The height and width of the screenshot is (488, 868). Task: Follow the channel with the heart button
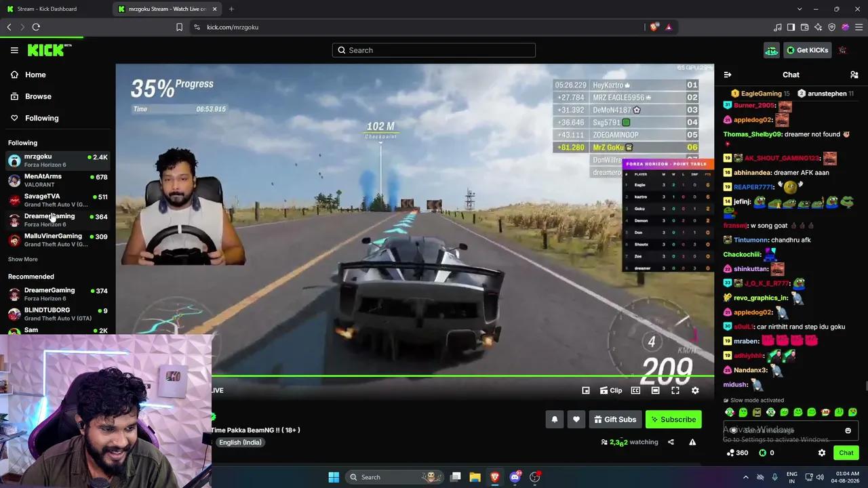(x=576, y=420)
